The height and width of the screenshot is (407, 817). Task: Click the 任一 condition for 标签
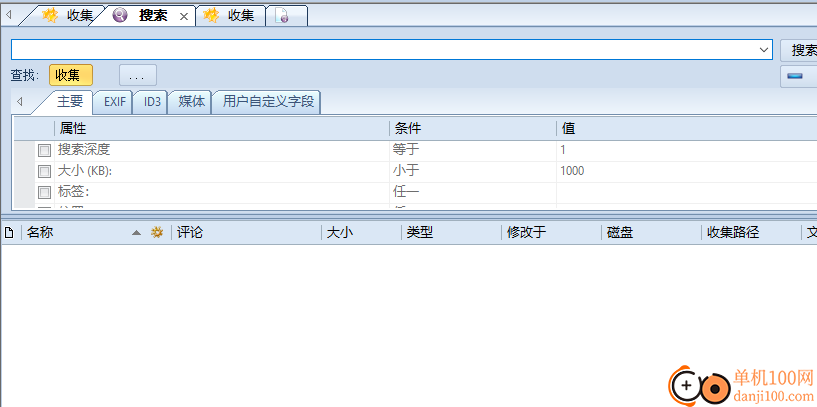473,192
